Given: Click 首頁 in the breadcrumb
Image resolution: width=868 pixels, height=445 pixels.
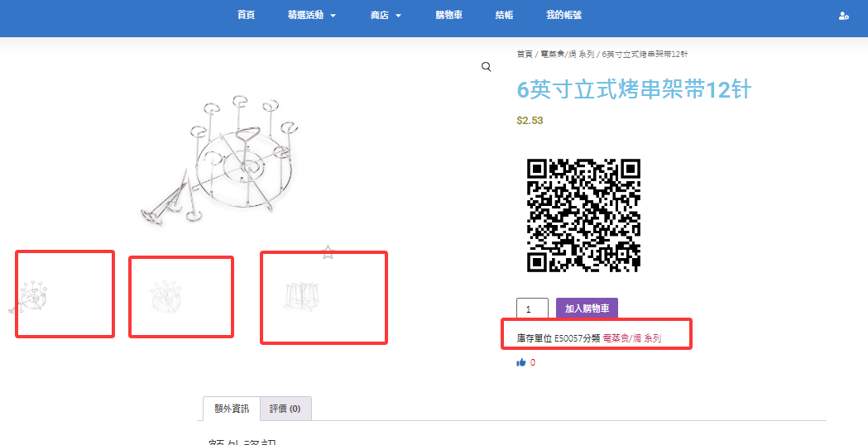Looking at the screenshot, I should (x=525, y=54).
